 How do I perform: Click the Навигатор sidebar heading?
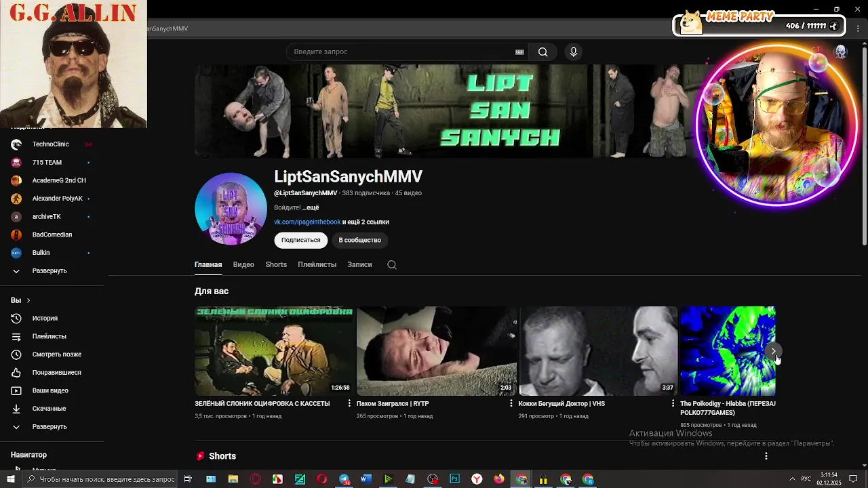tap(28, 455)
